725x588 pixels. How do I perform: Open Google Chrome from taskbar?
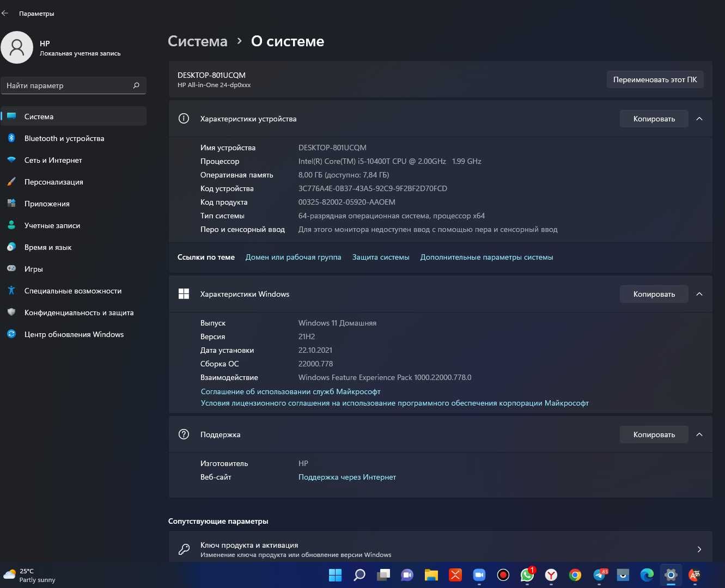pos(575,575)
